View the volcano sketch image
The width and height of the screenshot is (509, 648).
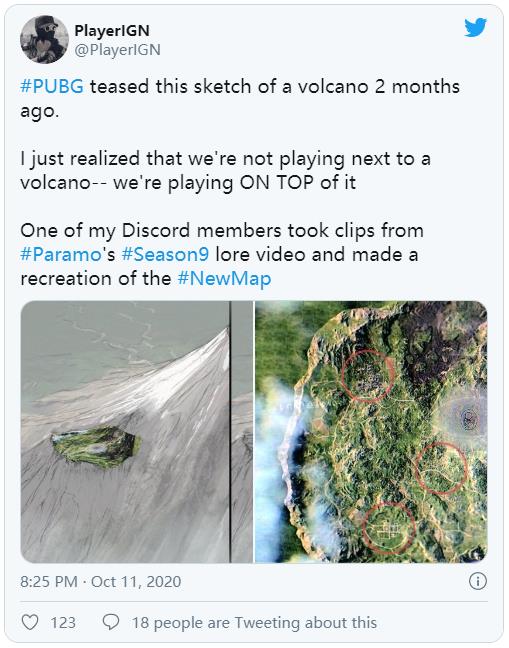(137, 432)
